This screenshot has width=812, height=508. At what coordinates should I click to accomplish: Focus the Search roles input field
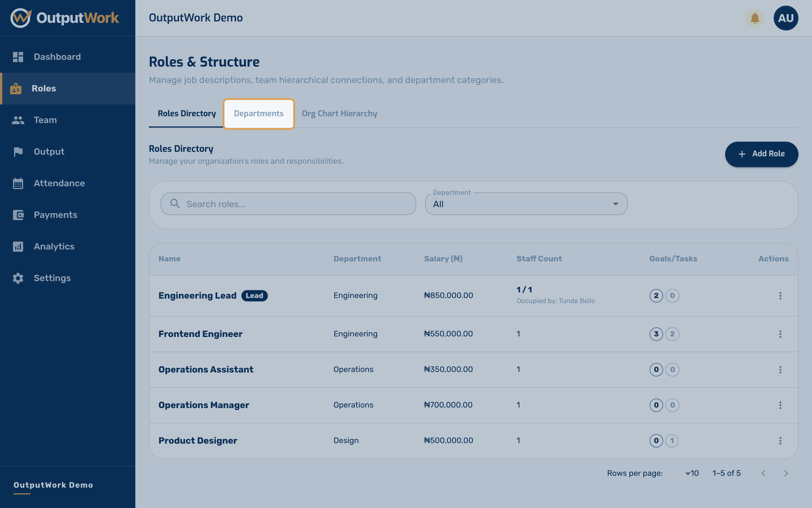[288, 204]
